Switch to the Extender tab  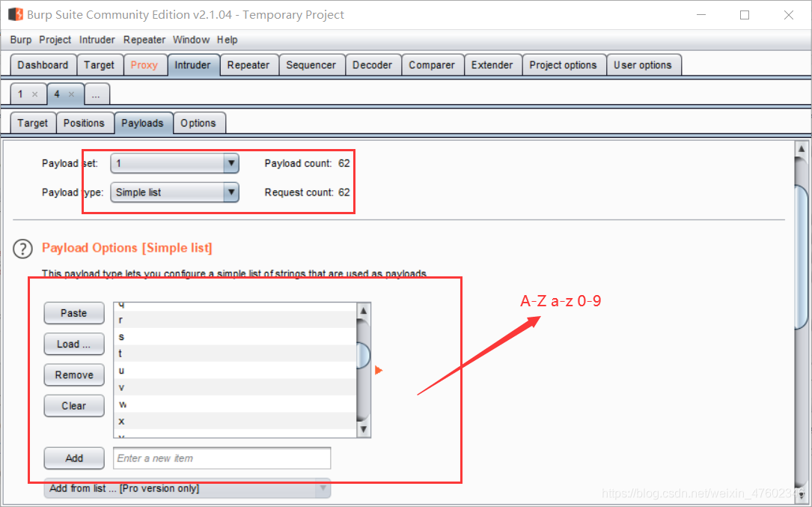(x=492, y=65)
